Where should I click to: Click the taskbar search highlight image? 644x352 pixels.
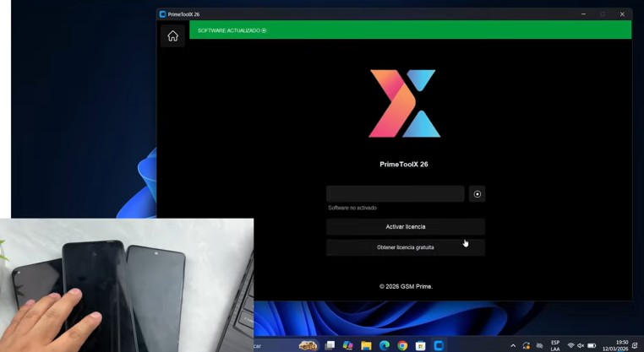tap(308, 345)
